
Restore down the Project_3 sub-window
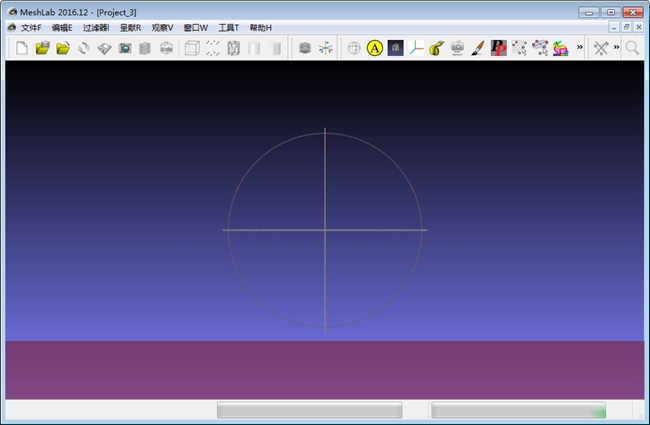pos(626,27)
